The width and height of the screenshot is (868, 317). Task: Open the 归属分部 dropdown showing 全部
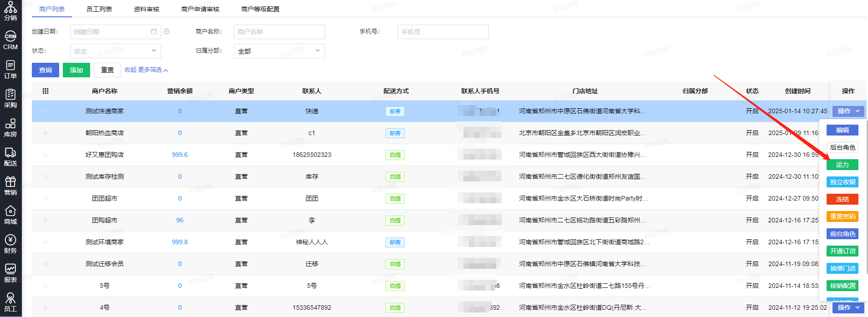tap(279, 51)
